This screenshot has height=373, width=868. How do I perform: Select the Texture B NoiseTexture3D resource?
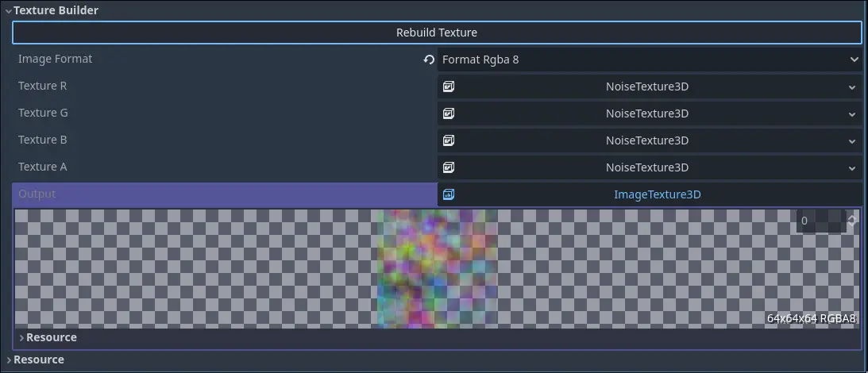coord(647,140)
